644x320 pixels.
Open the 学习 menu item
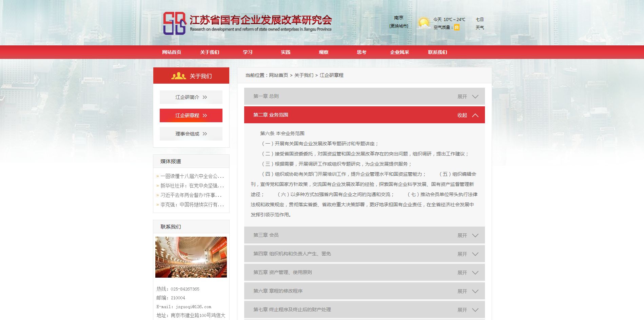tap(248, 52)
